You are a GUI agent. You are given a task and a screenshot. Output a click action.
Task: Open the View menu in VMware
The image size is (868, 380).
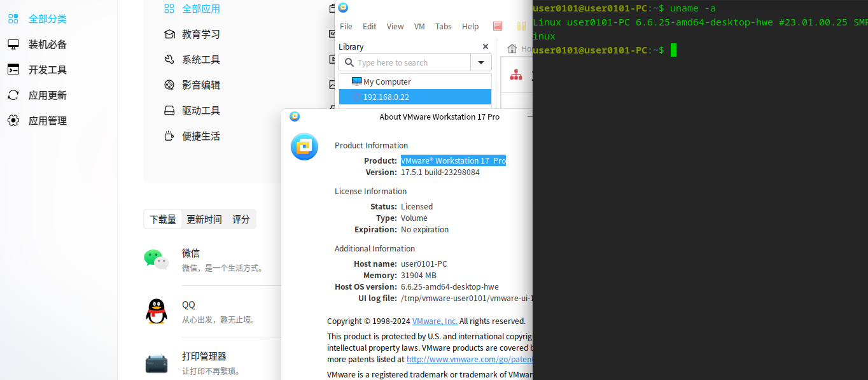(x=395, y=26)
